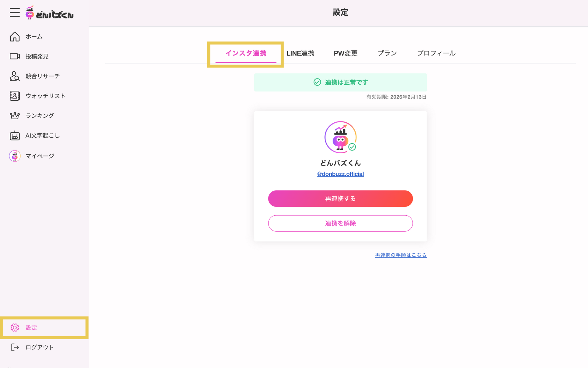The width and height of the screenshot is (588, 368).
Task: Open ウォッチリスト contact book icon
Action: (x=15, y=96)
